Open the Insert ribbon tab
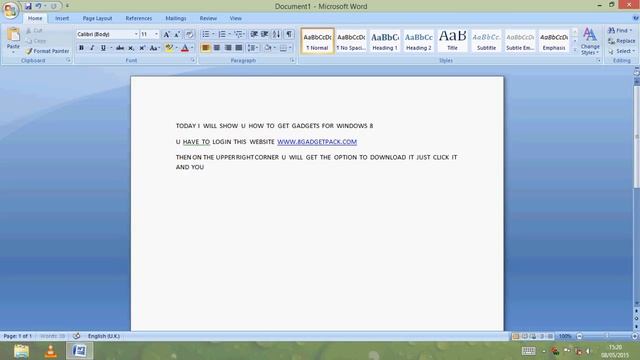Image resolution: width=640 pixels, height=360 pixels. [x=62, y=18]
